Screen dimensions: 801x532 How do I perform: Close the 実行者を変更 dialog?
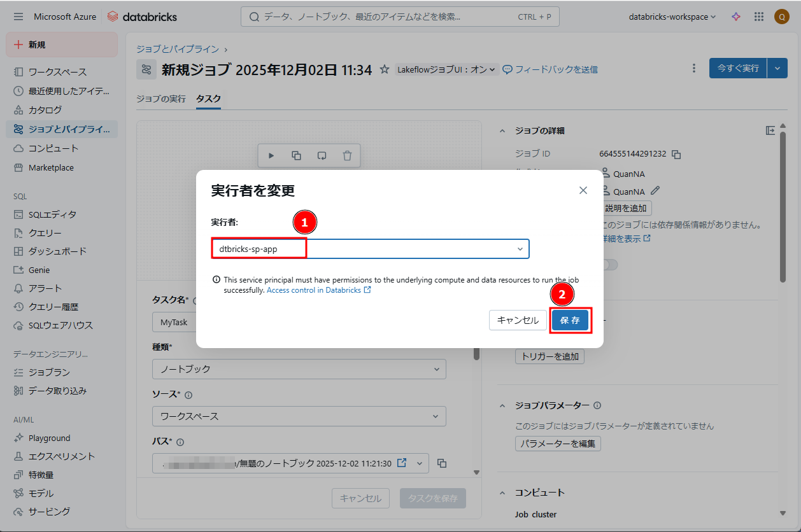click(583, 190)
